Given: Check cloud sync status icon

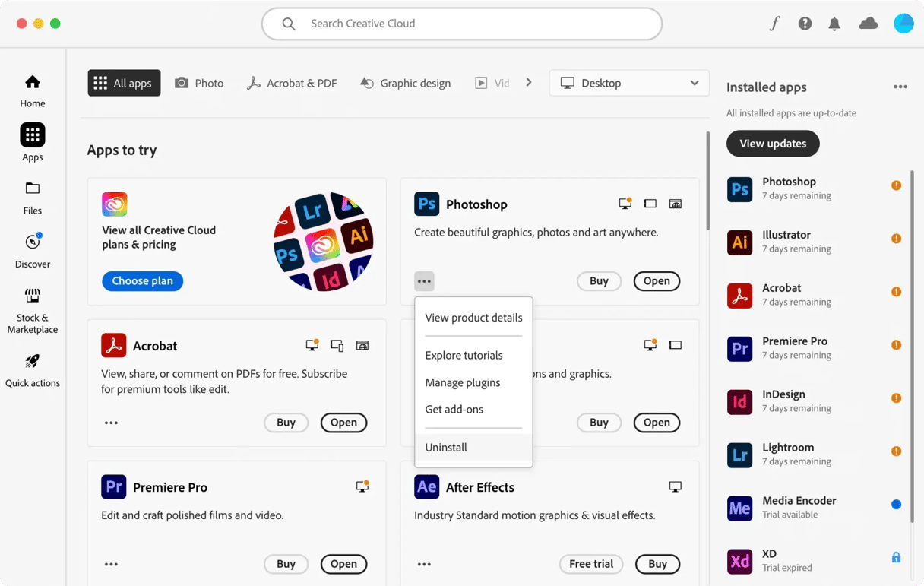Looking at the screenshot, I should 868,24.
